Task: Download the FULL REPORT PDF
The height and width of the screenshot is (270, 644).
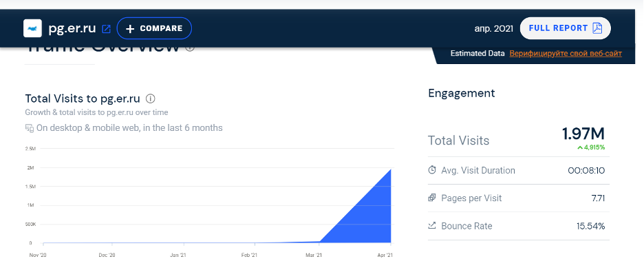Action: [x=565, y=28]
